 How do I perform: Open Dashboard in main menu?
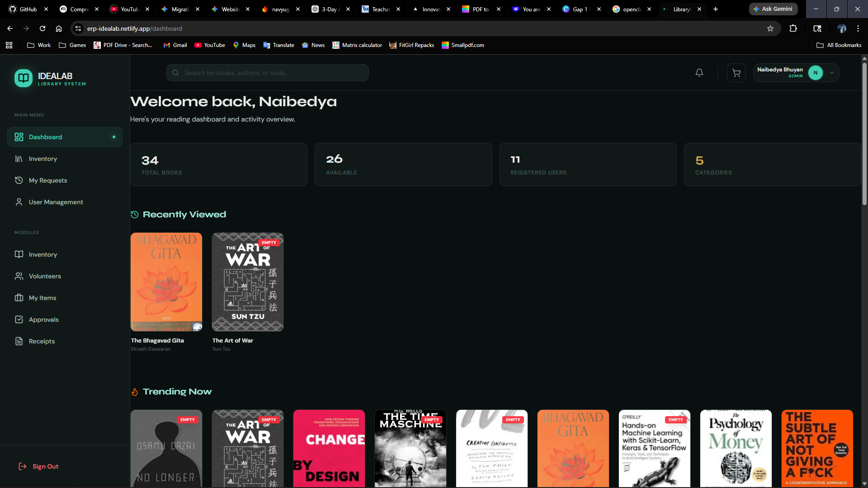(65, 137)
